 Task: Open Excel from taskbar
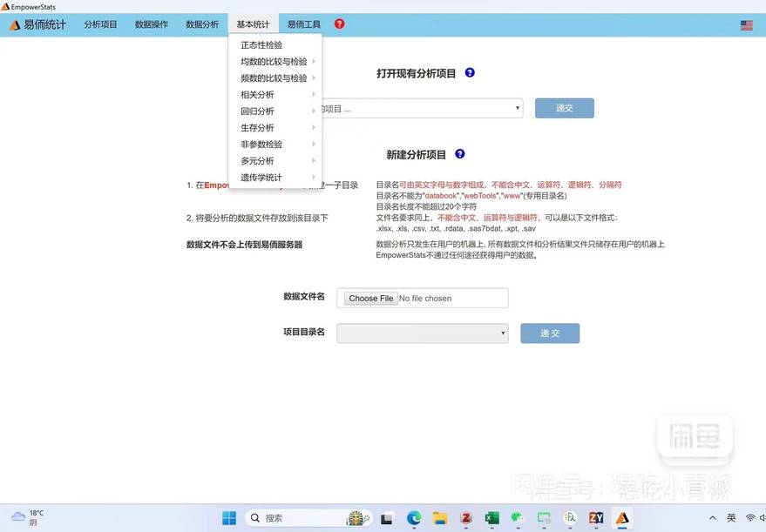click(491, 518)
